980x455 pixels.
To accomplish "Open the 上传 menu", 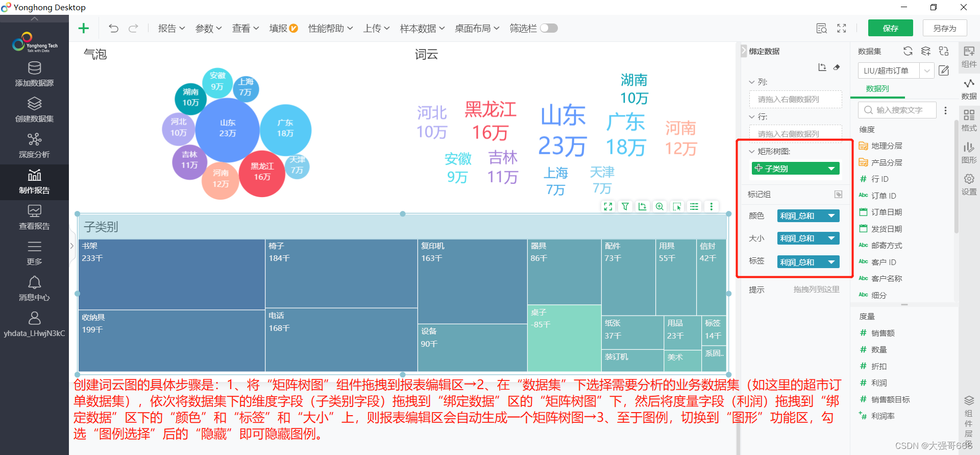I will tap(376, 29).
